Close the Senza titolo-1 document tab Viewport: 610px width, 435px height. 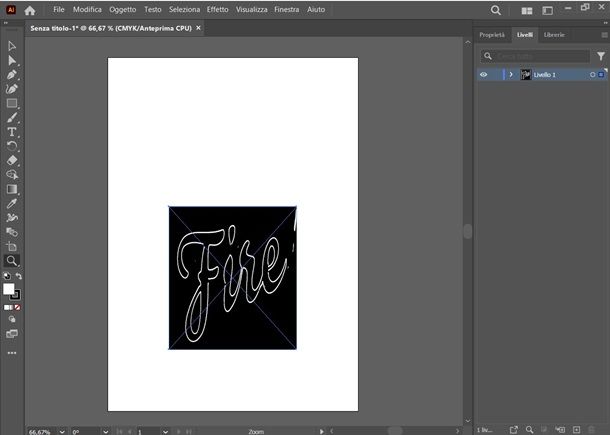[198, 28]
